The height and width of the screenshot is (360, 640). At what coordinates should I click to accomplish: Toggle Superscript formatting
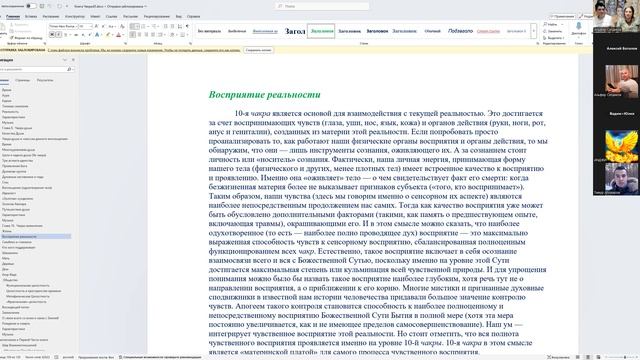[x=90, y=35]
